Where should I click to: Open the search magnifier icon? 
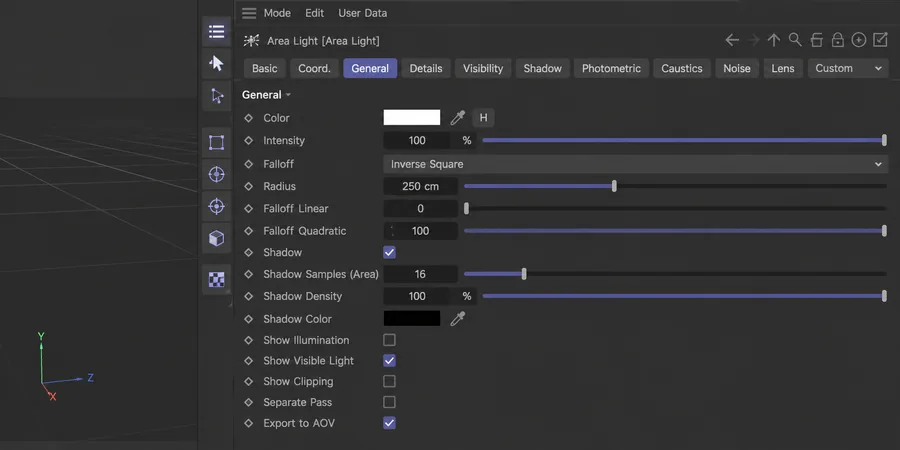click(795, 40)
